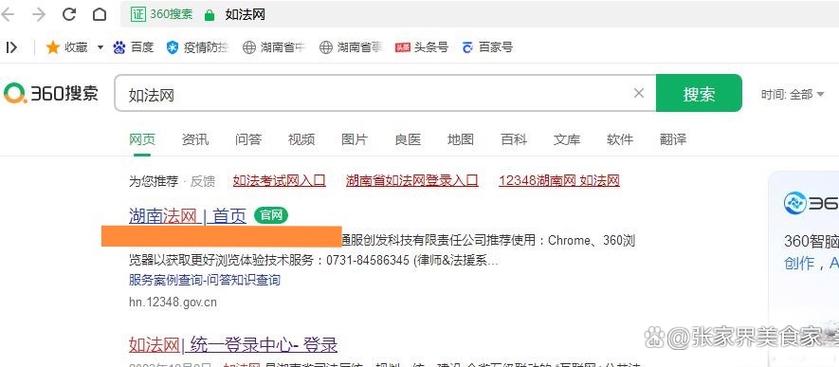Click the 收藏 star favorites icon
Image resolution: width=839 pixels, height=367 pixels.
(52, 47)
